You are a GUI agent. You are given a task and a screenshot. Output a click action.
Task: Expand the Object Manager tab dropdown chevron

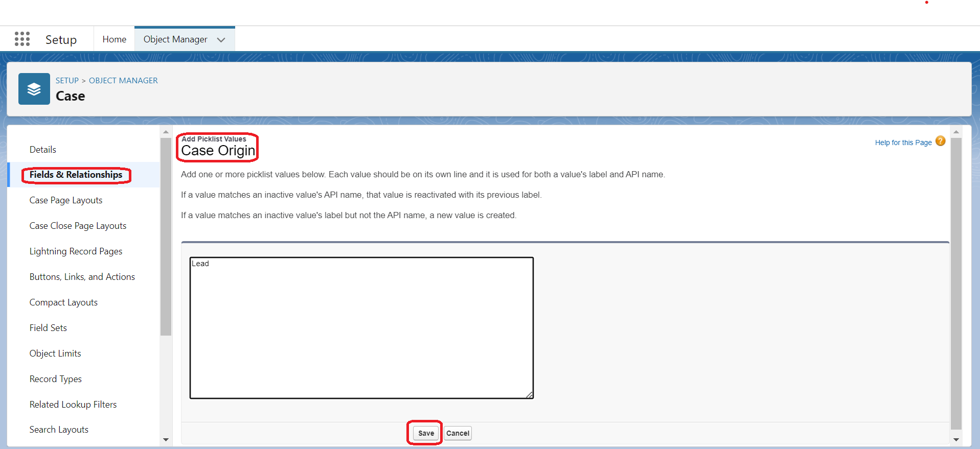click(x=221, y=40)
